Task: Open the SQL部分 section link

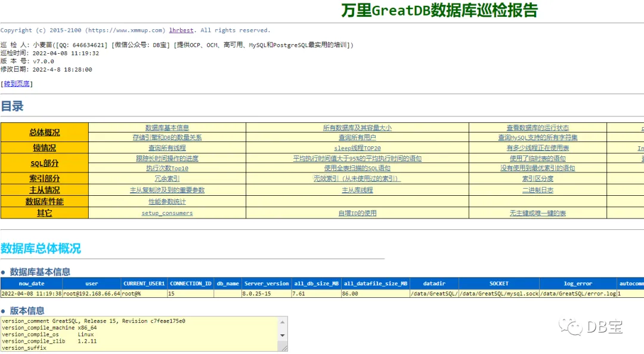Action: [44, 163]
